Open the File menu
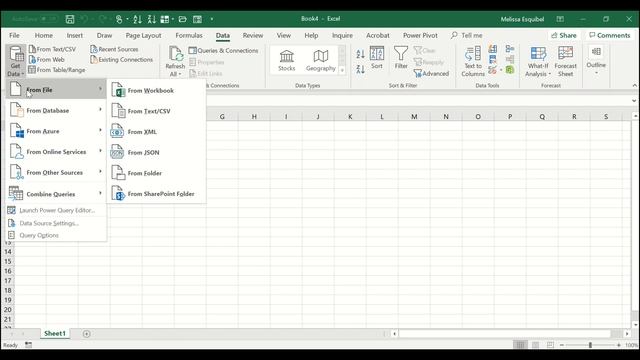 (14, 36)
